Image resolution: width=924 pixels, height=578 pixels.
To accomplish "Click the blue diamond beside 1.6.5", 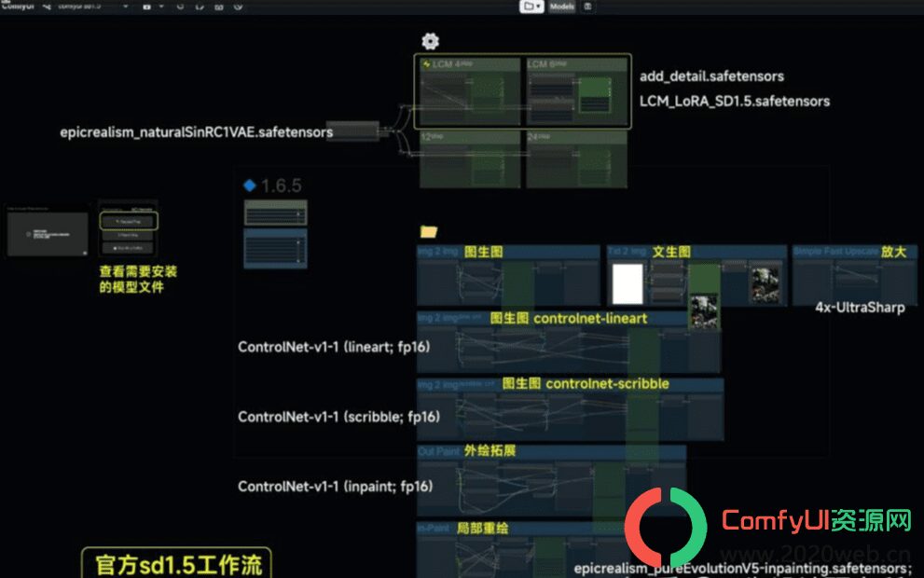I will coord(249,186).
